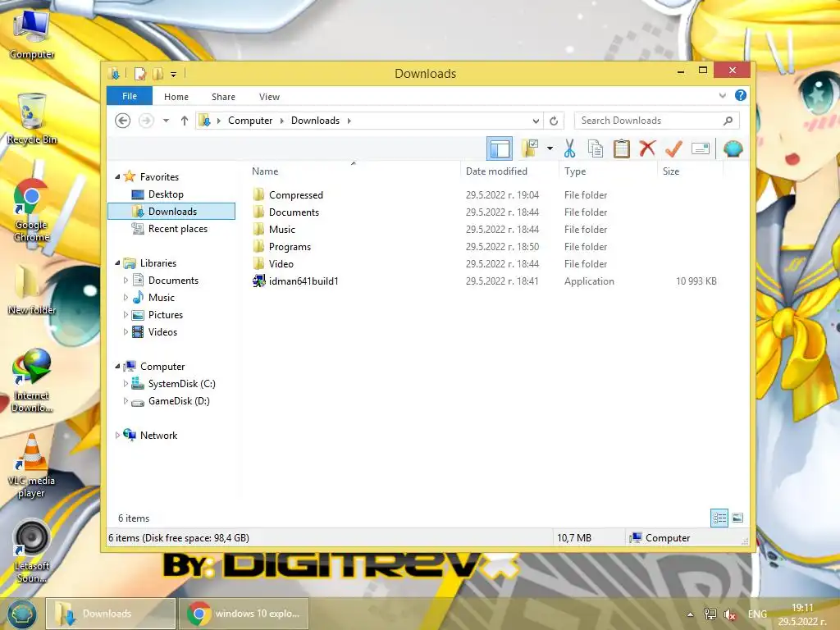
Task: Click the Start button on the taskbar
Action: [22, 614]
